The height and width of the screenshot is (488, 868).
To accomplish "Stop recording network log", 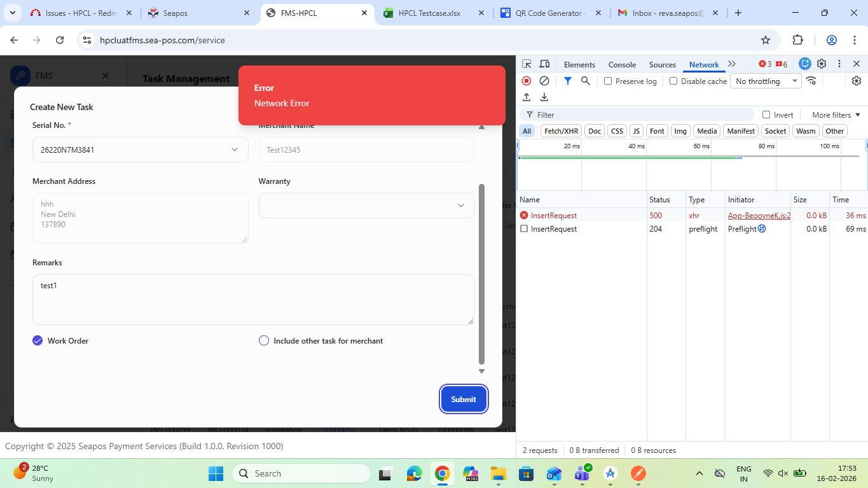I will pyautogui.click(x=527, y=81).
